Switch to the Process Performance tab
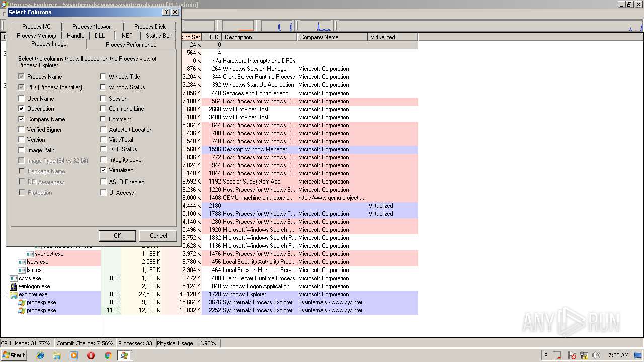 click(x=131, y=44)
